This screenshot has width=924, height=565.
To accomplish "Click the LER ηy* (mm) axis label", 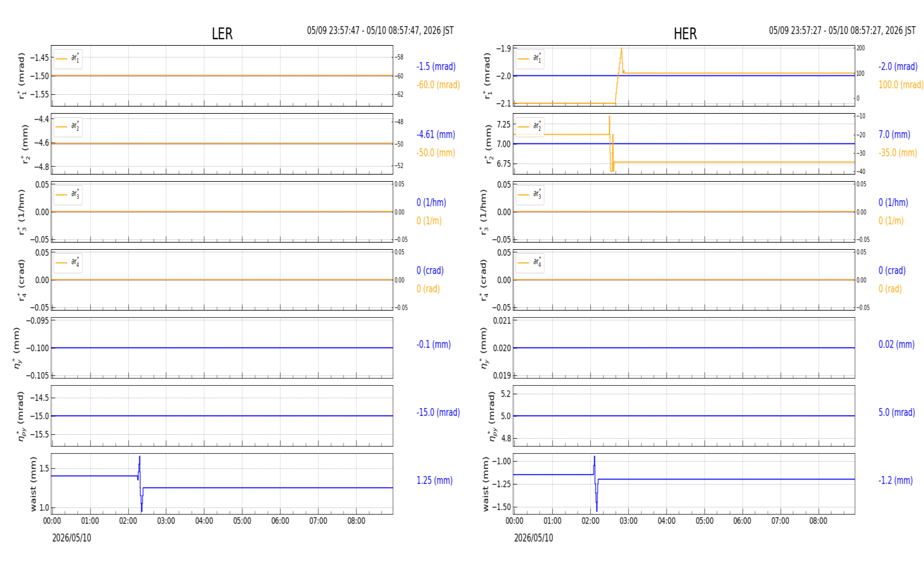I will coord(18,348).
